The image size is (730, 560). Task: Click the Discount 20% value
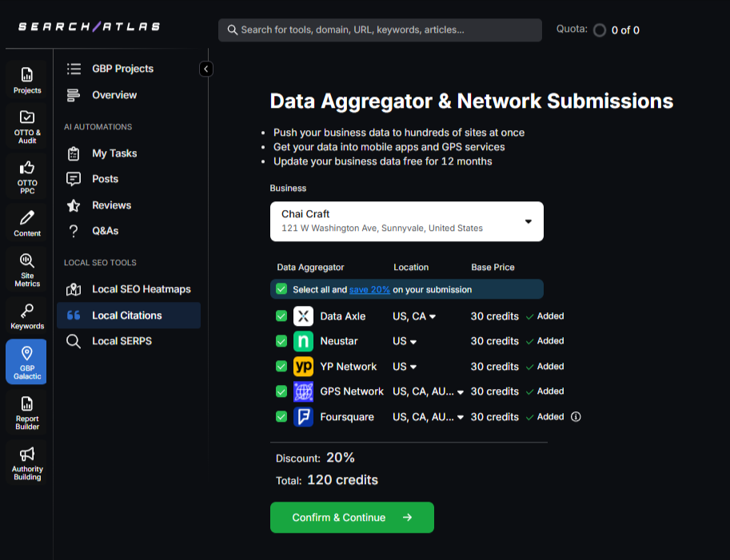(x=341, y=458)
